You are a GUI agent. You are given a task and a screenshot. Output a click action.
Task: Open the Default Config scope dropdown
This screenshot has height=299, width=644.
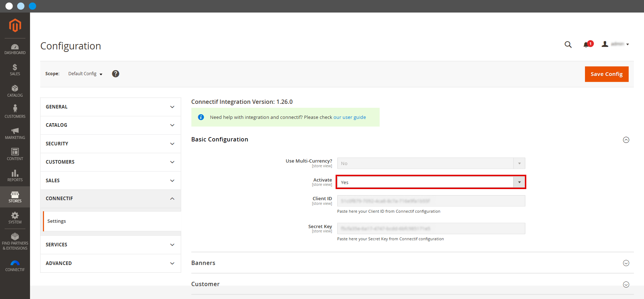click(86, 74)
